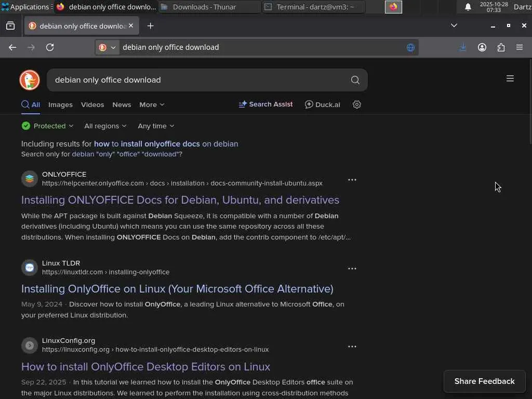Screen dimensions: 532x399
Task: Open a new tab with the plus button
Action: 150,26
